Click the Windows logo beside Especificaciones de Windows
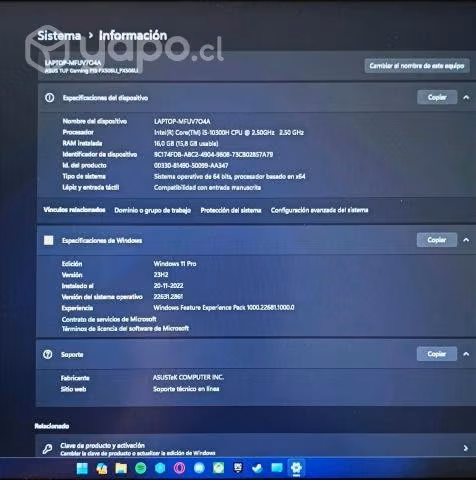 (x=49, y=240)
